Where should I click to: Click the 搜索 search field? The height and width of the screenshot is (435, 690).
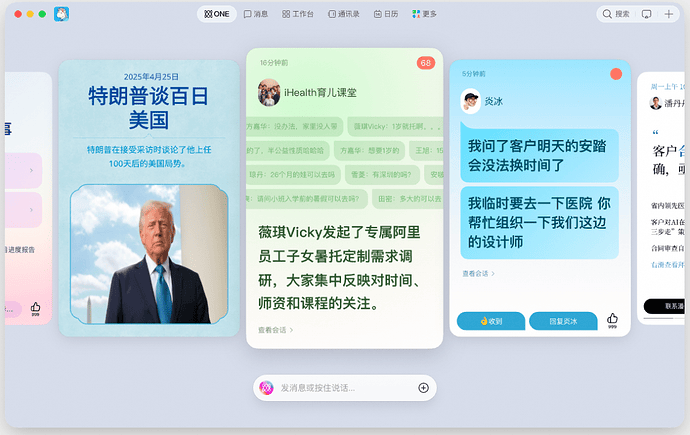pyautogui.click(x=616, y=14)
